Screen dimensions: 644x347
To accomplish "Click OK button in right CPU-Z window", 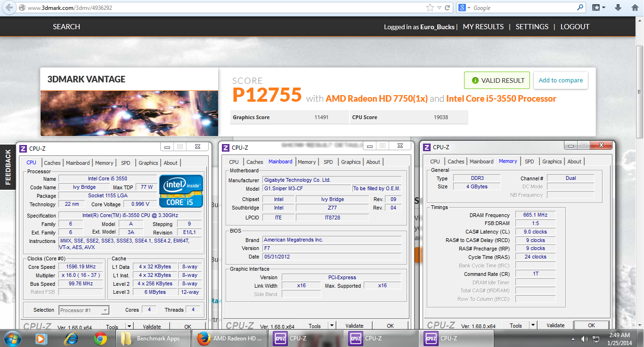I will click(x=591, y=325).
